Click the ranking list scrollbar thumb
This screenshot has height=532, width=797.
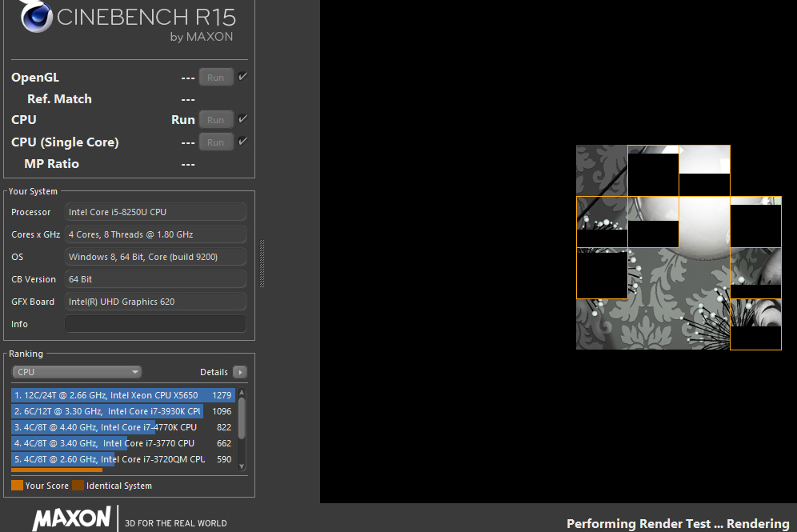tap(242, 418)
